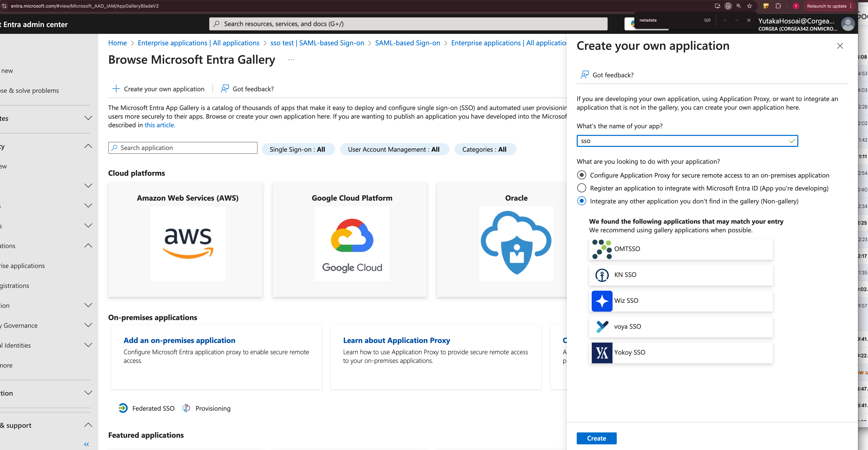Open 'se & solve problems' sidebar item

click(29, 91)
